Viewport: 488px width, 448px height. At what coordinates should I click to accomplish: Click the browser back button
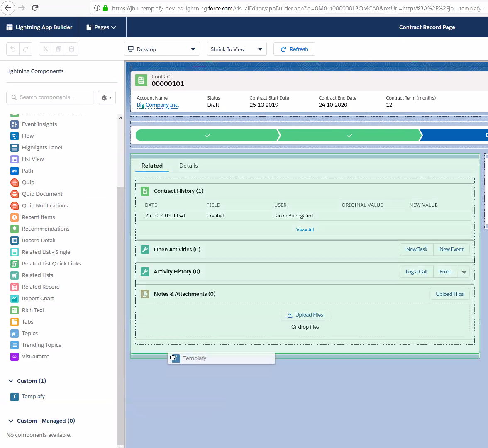(8, 8)
